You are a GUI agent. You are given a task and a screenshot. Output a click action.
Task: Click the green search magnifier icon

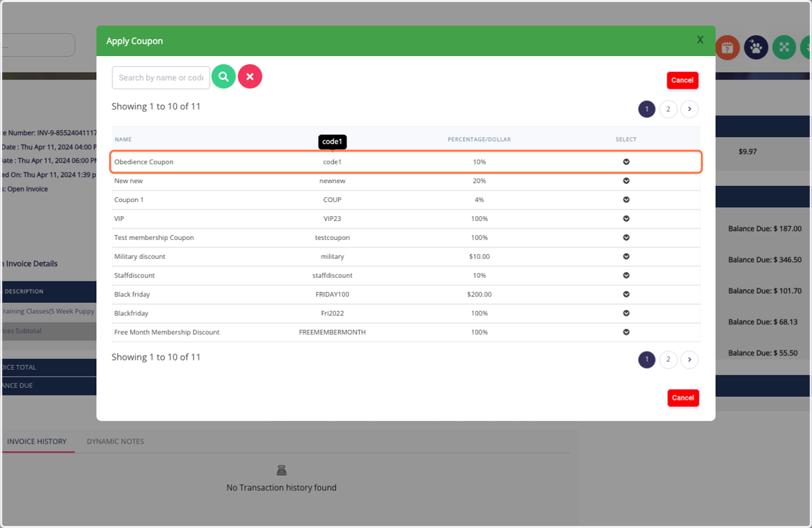point(223,77)
